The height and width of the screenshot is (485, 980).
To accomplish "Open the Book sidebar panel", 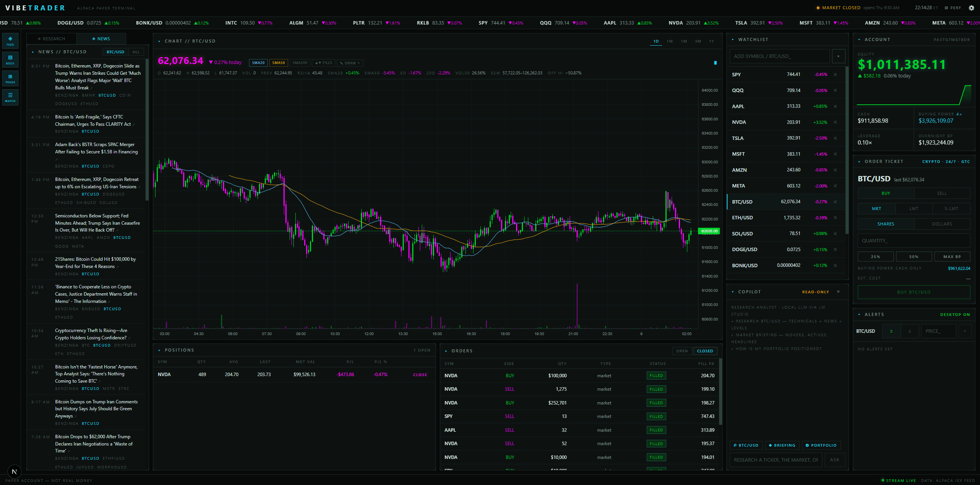I will click(x=10, y=60).
